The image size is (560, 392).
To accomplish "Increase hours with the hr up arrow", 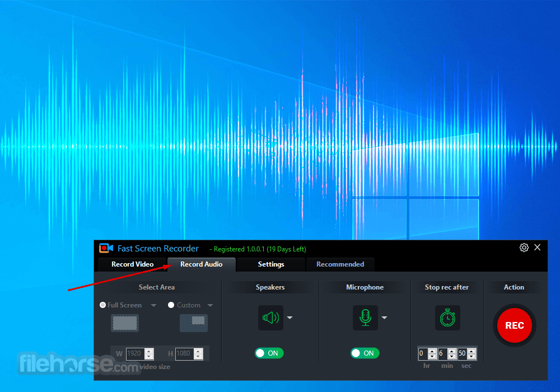I will (x=432, y=351).
